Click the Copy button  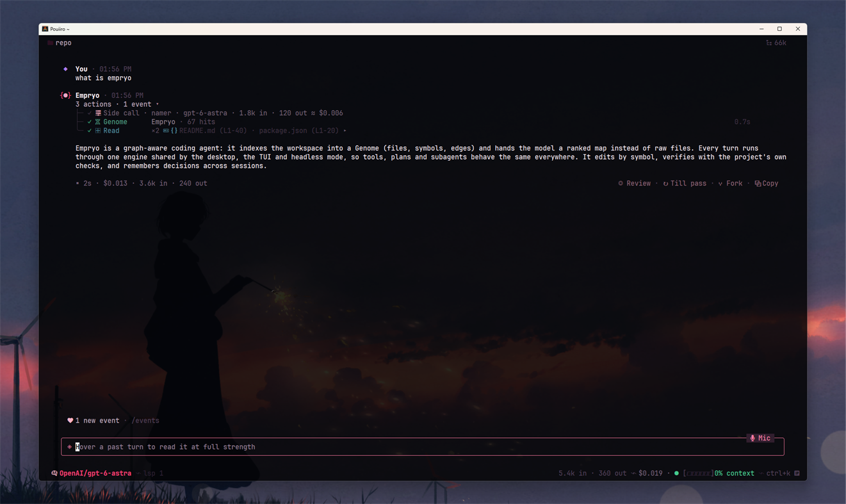point(767,183)
